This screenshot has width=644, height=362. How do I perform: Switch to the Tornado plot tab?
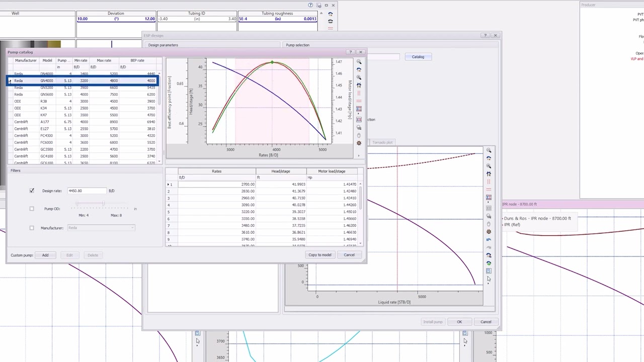coord(382,142)
